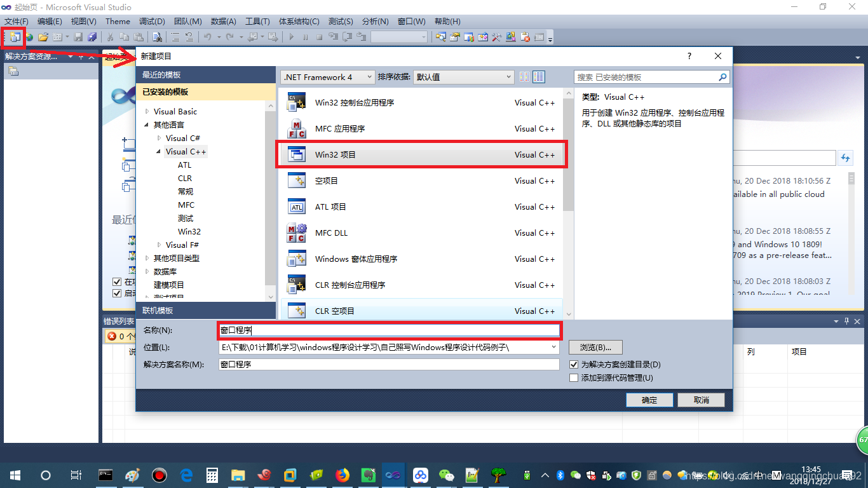Viewport: 868px width, 488px height.
Task: Open the .NET Framework 4 dropdown
Action: click(328, 77)
